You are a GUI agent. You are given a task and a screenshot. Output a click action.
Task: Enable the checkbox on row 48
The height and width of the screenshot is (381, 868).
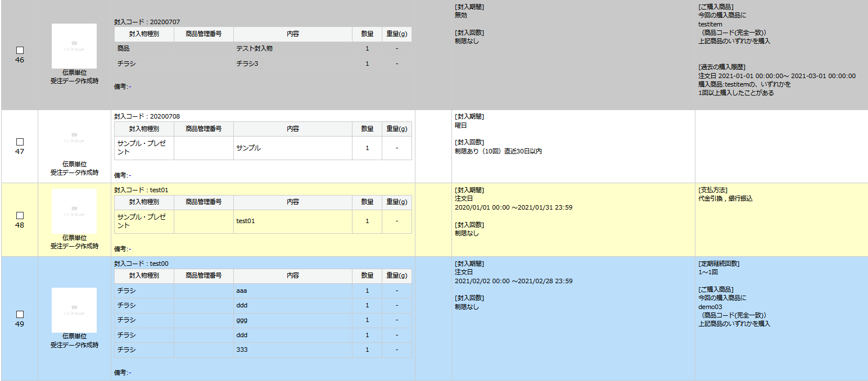pyautogui.click(x=20, y=215)
